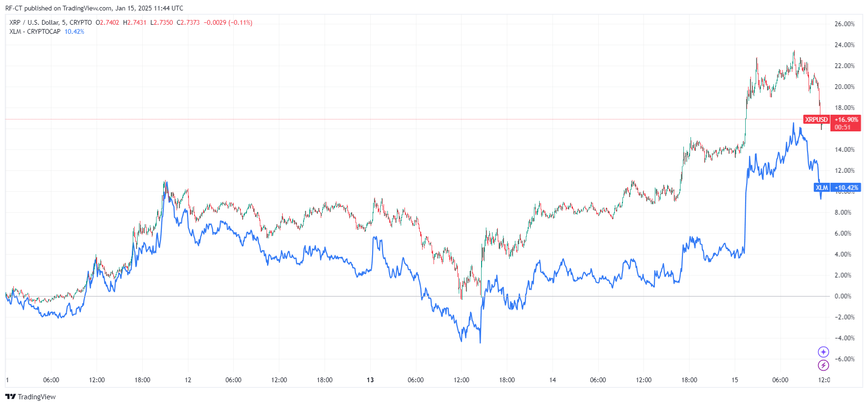Click the bold date label 13 on time axis

pyautogui.click(x=370, y=380)
